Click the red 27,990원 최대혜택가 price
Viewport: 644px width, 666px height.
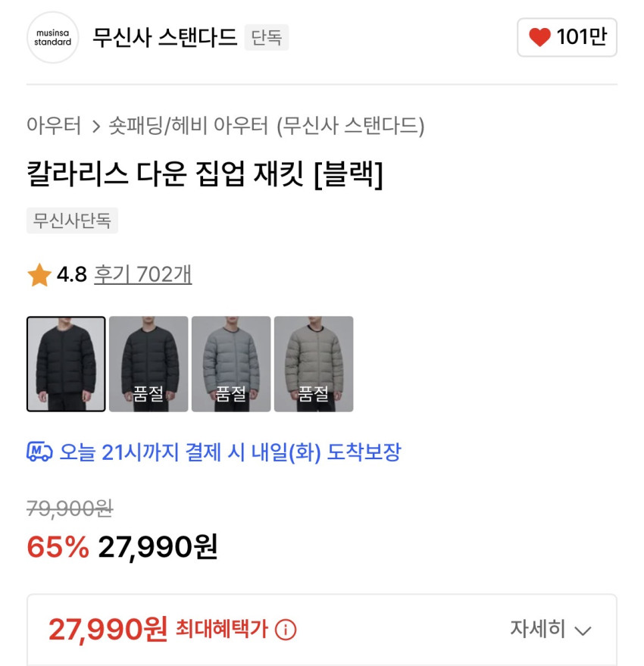(x=108, y=628)
